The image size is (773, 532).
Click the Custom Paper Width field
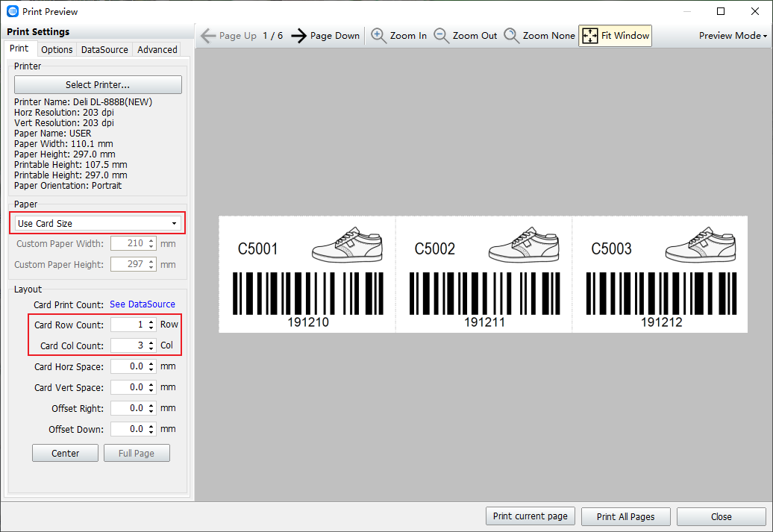pyautogui.click(x=133, y=243)
